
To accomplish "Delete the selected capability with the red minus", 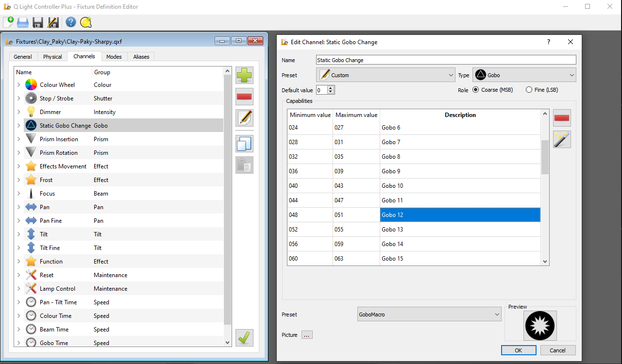I will [562, 118].
